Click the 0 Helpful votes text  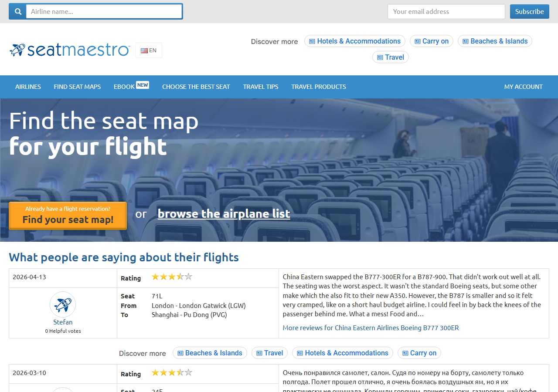pos(63,331)
